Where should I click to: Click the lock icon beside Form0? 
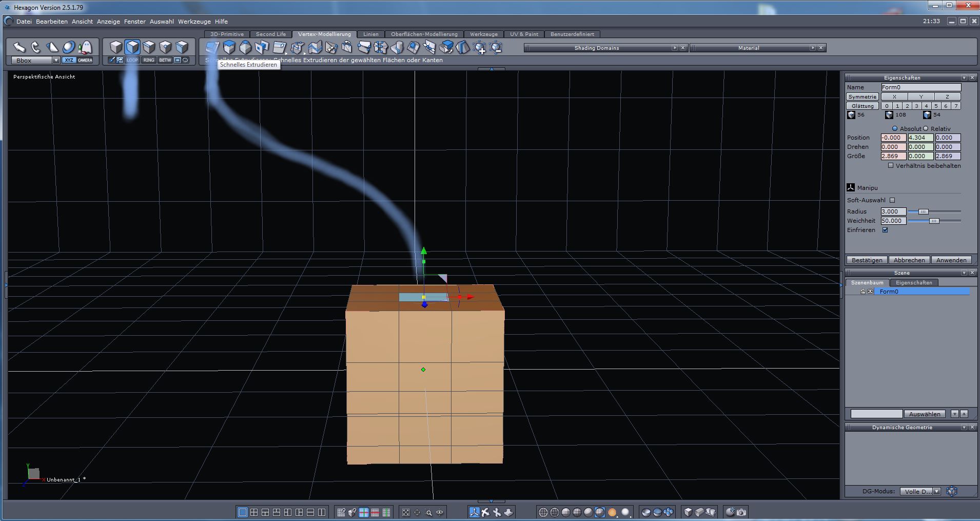tap(863, 292)
